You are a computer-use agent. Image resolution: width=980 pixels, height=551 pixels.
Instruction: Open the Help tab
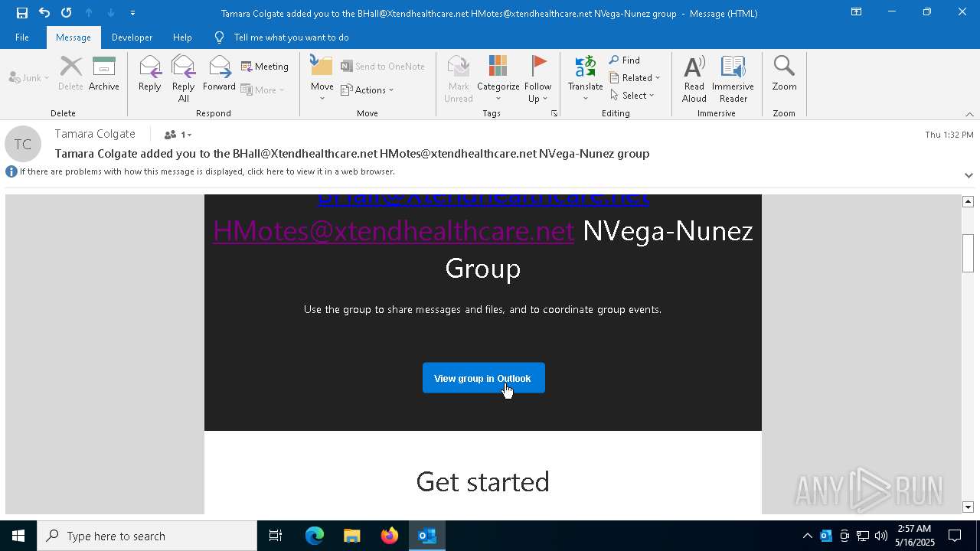tap(182, 37)
